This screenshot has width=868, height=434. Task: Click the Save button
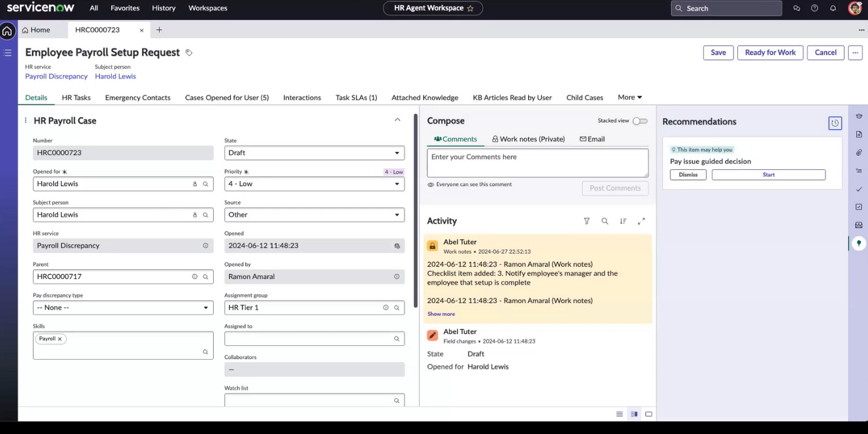(x=718, y=53)
